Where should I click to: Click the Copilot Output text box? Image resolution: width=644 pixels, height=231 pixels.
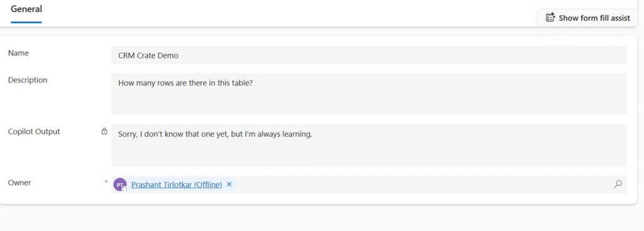[369, 145]
